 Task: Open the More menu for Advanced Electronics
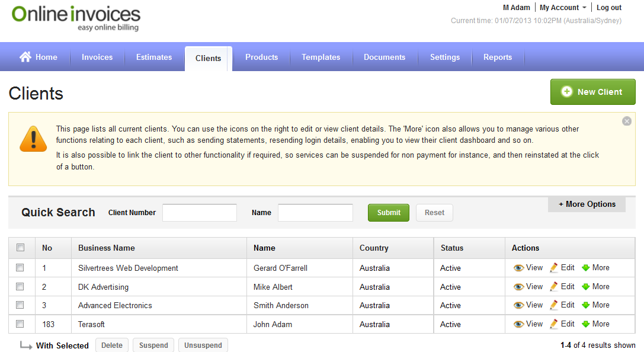(x=595, y=305)
